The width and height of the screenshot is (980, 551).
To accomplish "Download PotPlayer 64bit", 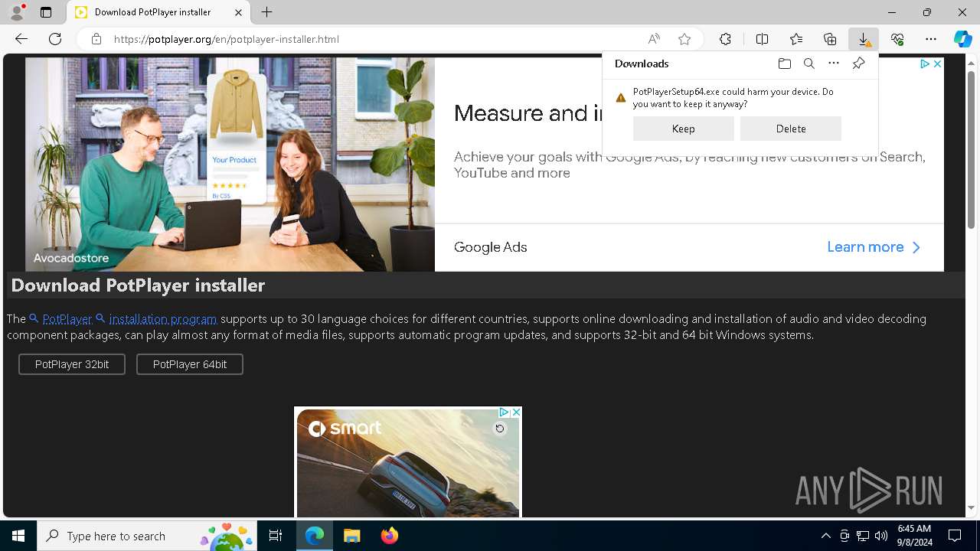I will [x=190, y=364].
